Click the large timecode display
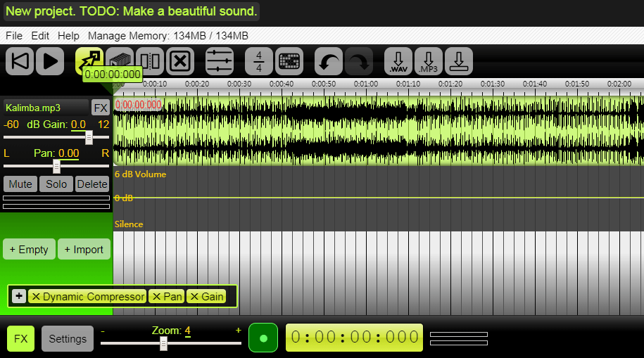The image size is (644, 358). pos(355,338)
